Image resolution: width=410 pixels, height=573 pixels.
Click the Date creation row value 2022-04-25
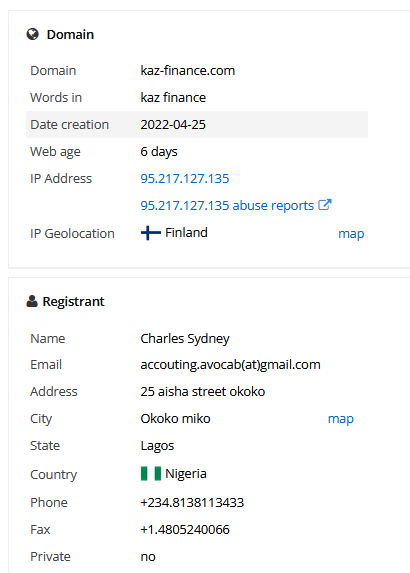tap(173, 125)
